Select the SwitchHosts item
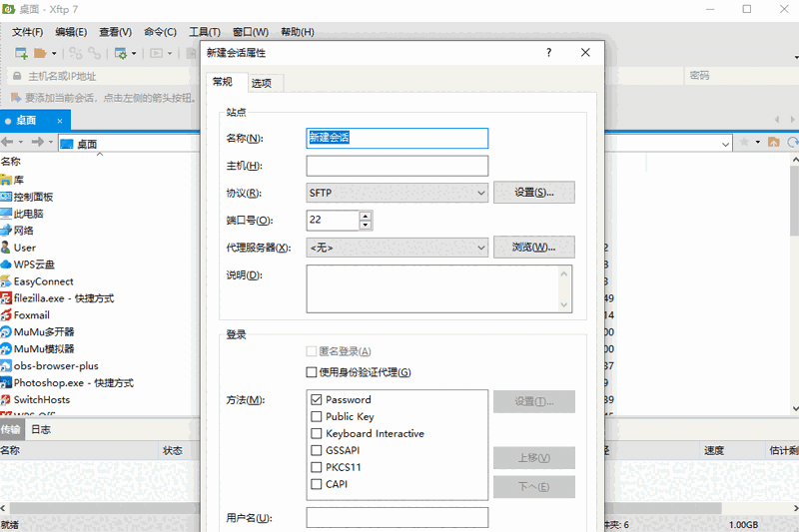This screenshot has height=532, width=799. click(35, 399)
